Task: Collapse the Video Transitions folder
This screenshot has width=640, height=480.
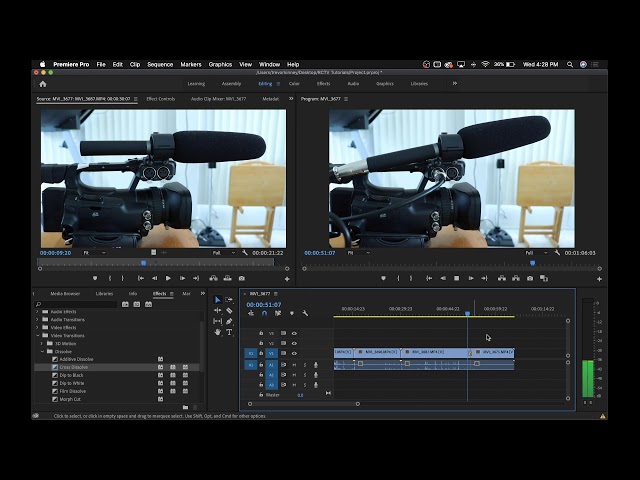Action: 38,336
